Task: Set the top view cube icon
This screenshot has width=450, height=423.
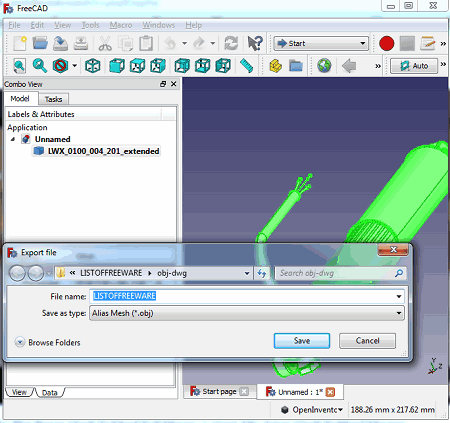Action: tap(137, 66)
